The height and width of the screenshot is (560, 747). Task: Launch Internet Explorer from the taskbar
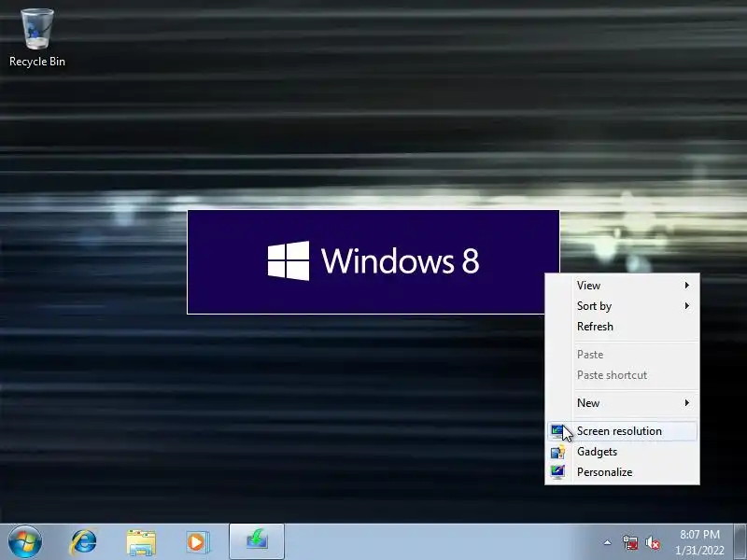[83, 542]
